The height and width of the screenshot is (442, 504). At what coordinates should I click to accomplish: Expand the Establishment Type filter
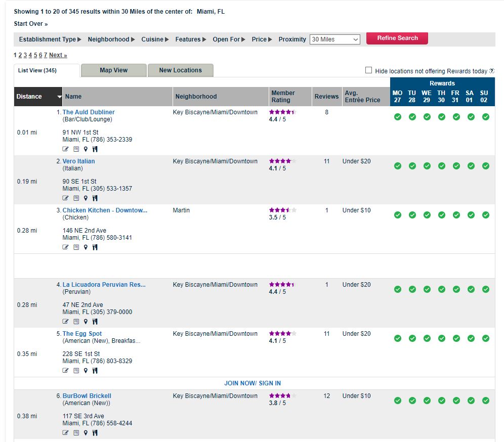50,39
